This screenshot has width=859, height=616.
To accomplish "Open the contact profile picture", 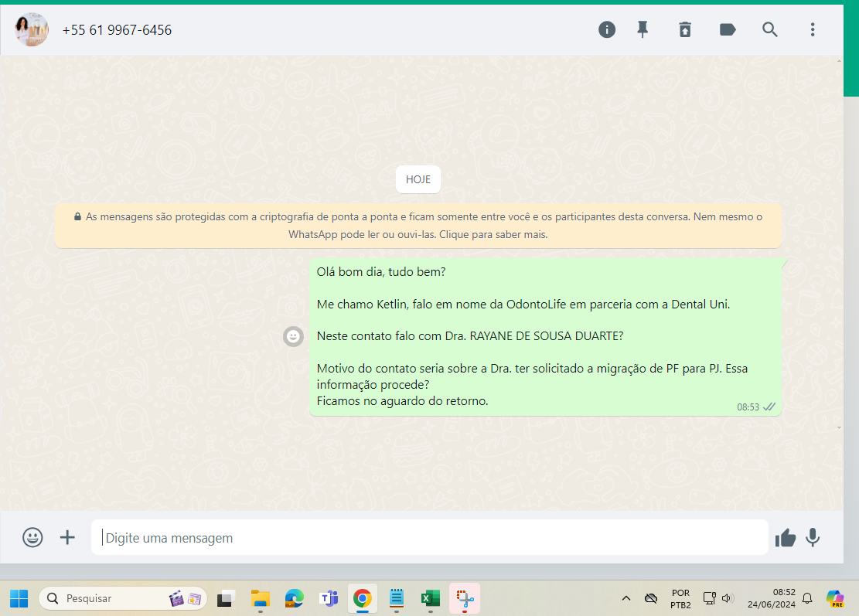I will pyautogui.click(x=32, y=29).
